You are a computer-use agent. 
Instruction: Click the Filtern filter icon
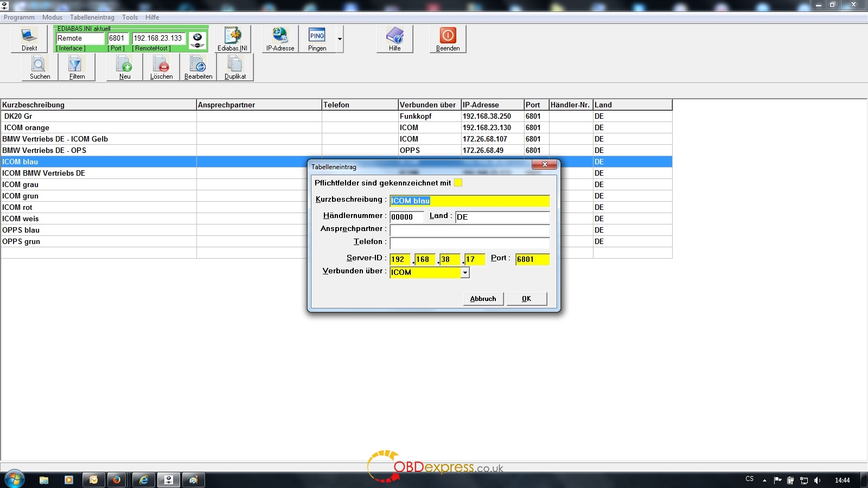pos(76,68)
